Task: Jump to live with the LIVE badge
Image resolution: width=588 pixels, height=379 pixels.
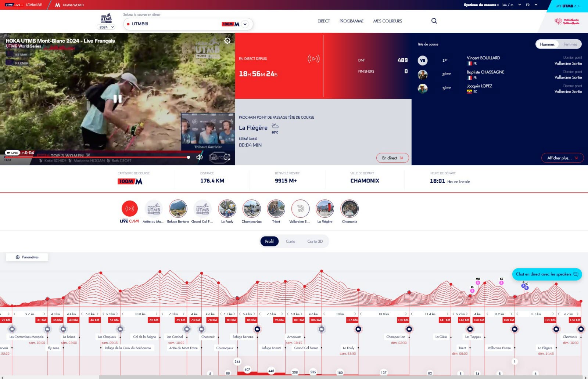Action: (12, 153)
